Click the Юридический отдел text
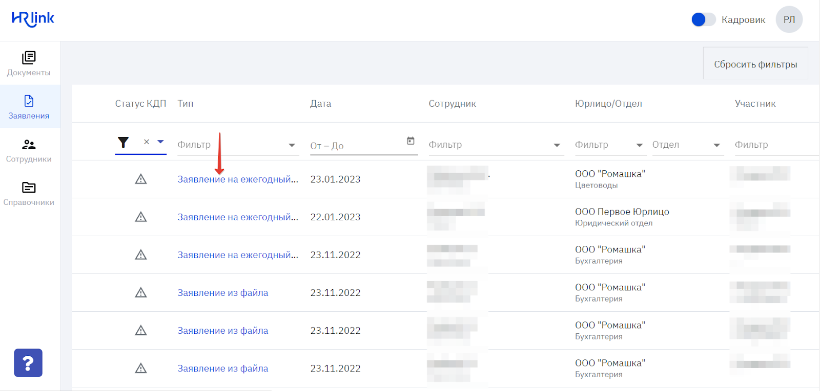Viewport: 820px width, 391px height. click(613, 223)
